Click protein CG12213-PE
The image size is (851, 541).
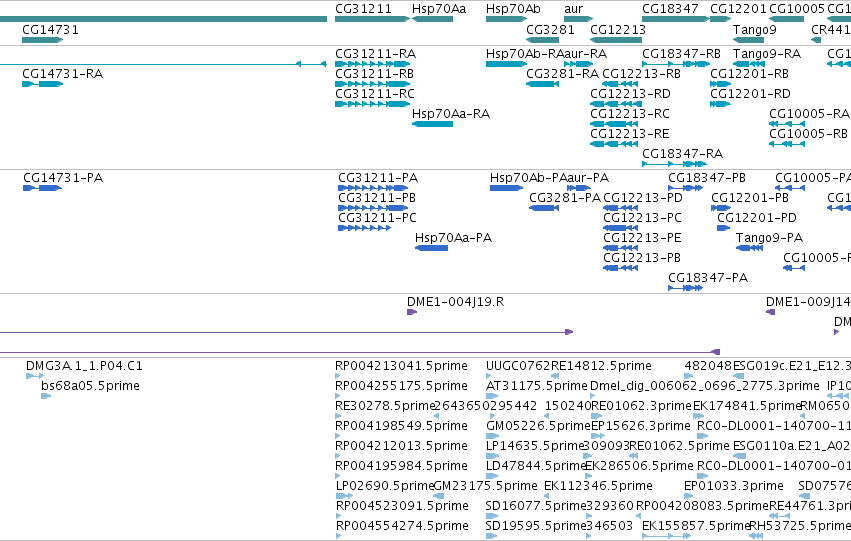coord(620,249)
